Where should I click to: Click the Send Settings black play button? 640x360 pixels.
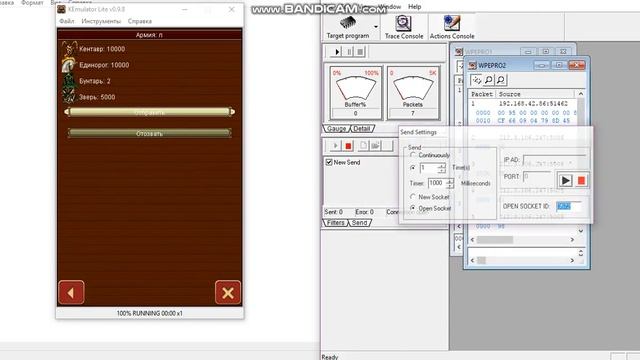(566, 180)
